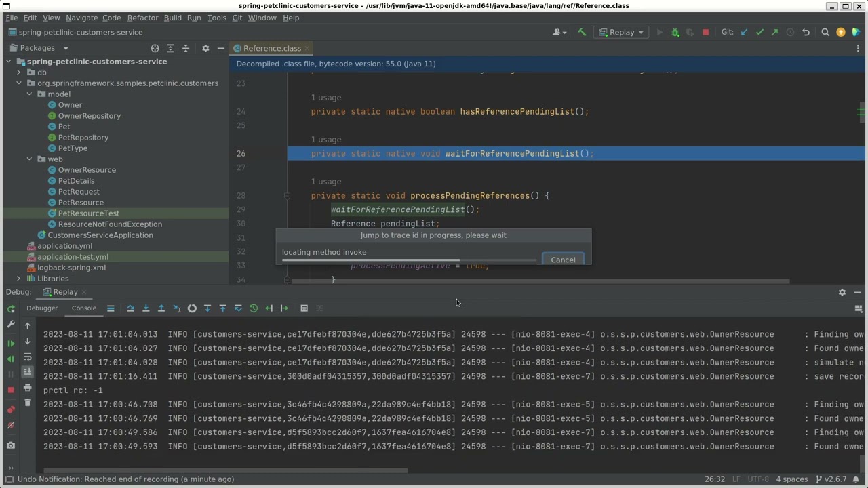Open the File menu

tap(12, 18)
